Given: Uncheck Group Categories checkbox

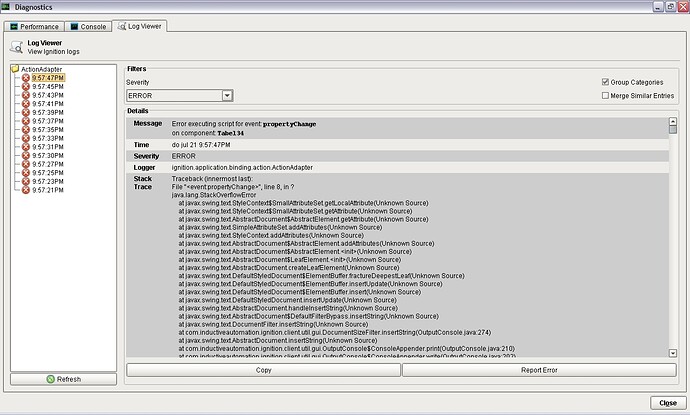Looking at the screenshot, I should tap(605, 82).
